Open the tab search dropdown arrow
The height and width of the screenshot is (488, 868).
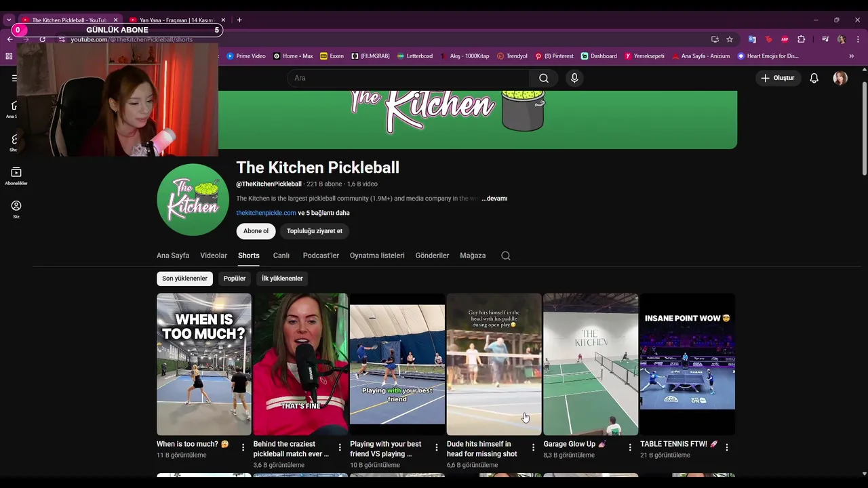(9, 20)
